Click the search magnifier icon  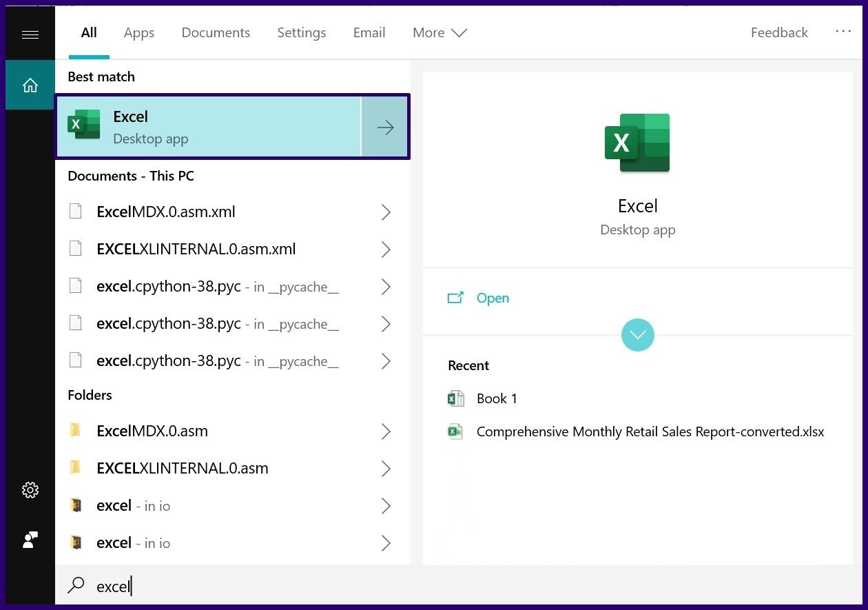[76, 586]
